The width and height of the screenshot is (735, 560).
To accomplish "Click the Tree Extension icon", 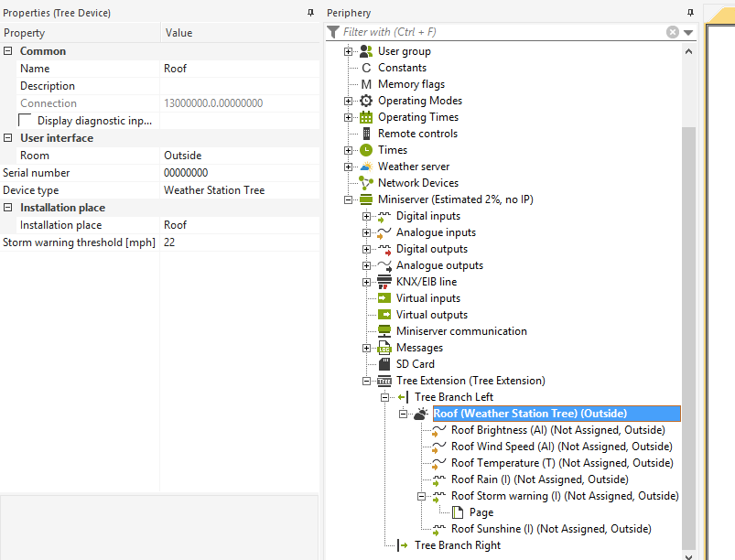I will point(384,381).
